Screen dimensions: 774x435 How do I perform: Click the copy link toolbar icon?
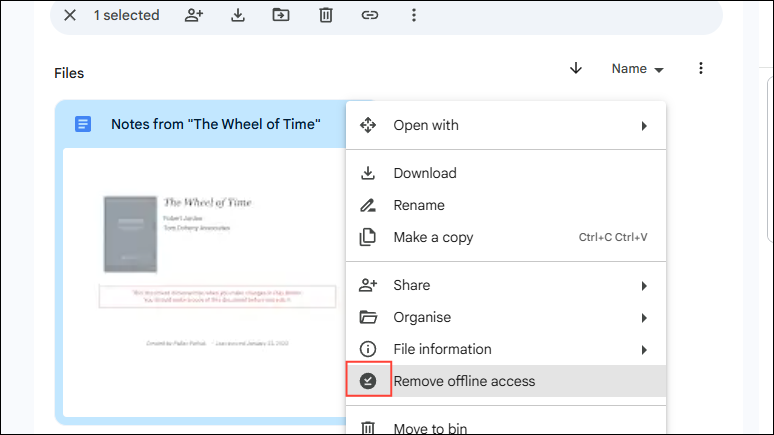[370, 15]
